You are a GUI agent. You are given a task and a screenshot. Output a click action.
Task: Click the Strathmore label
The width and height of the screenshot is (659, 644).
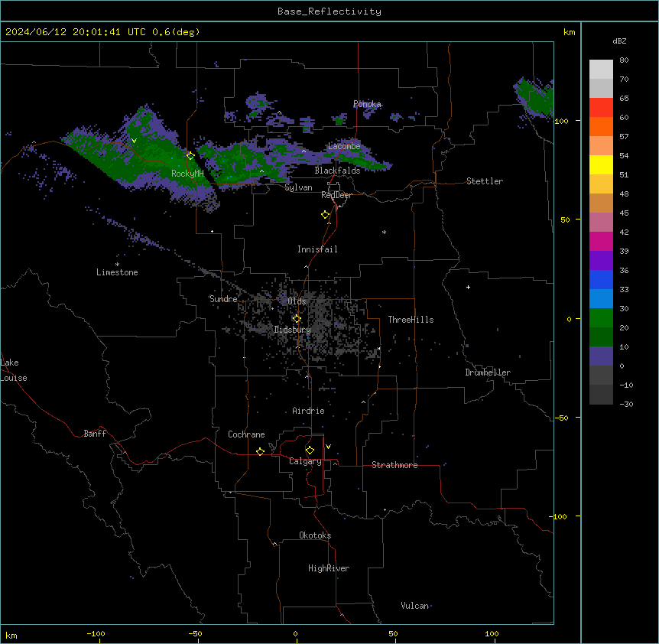[394, 465]
